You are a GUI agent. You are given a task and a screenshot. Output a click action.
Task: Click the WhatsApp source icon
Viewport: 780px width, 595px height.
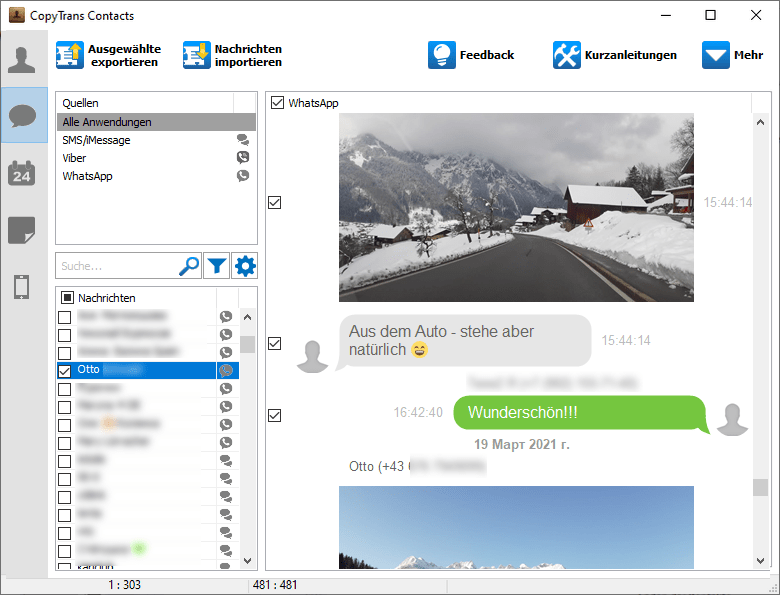[243, 176]
